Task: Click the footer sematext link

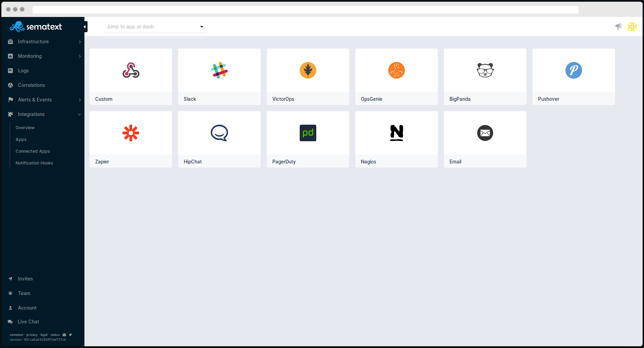Action: 17,335
